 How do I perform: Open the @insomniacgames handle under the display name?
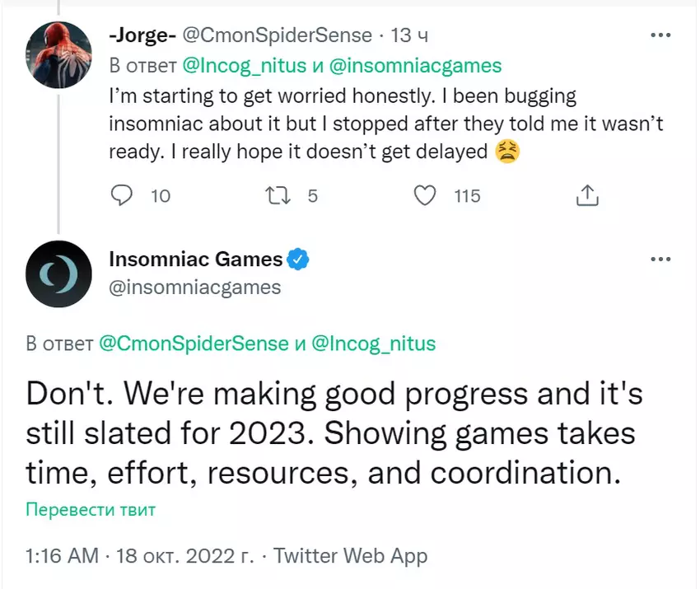pyautogui.click(x=194, y=287)
